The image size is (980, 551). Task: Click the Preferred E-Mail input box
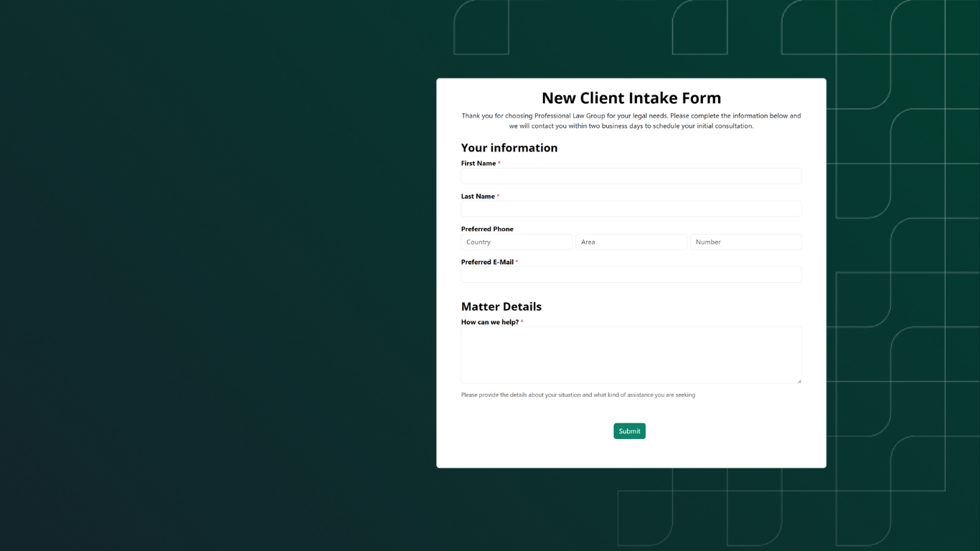pos(631,275)
